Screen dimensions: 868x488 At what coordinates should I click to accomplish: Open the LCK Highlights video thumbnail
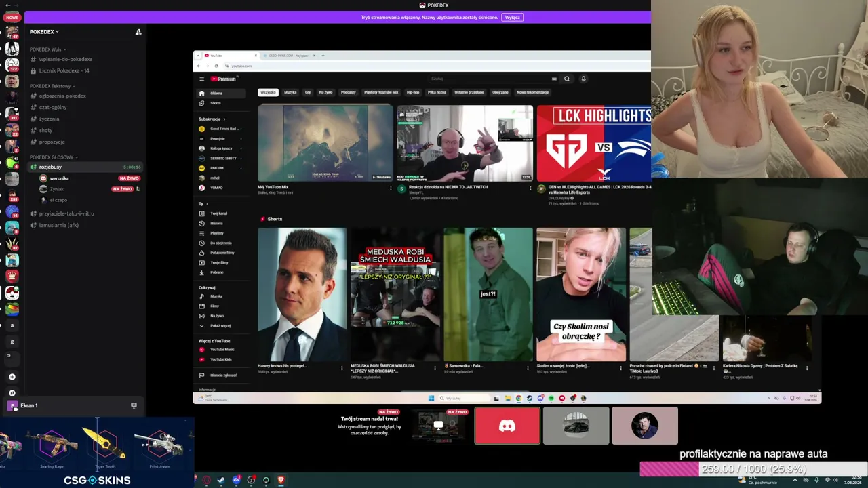click(x=594, y=143)
